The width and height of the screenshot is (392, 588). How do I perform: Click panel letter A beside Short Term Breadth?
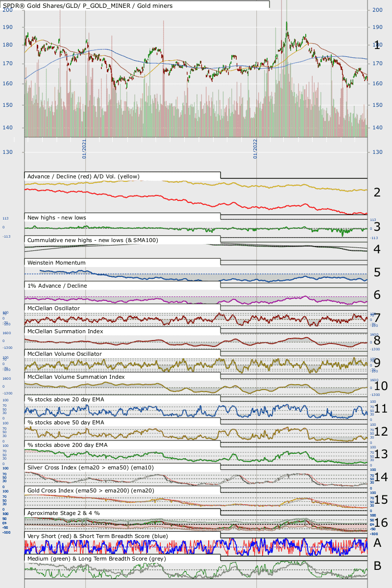[377, 542]
